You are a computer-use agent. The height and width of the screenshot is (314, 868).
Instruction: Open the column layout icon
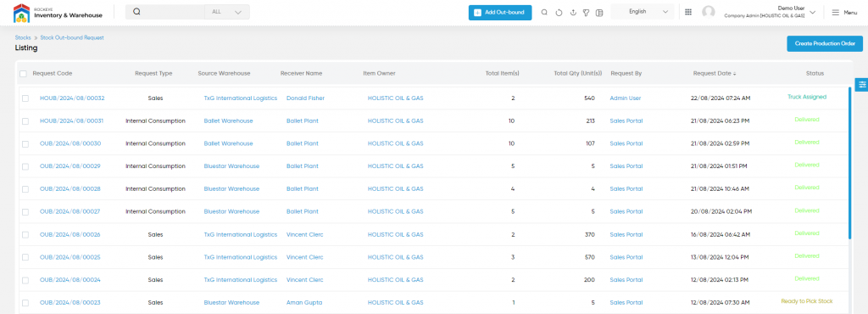[599, 12]
